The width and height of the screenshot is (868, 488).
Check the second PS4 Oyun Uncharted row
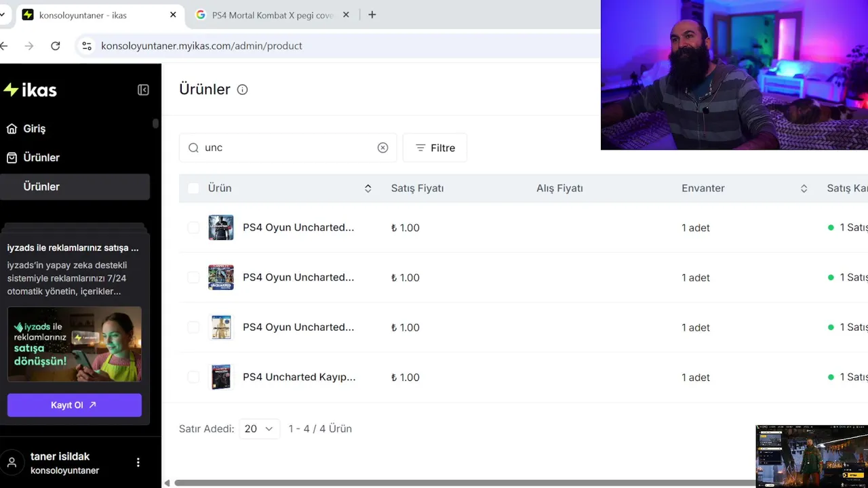pos(193,277)
